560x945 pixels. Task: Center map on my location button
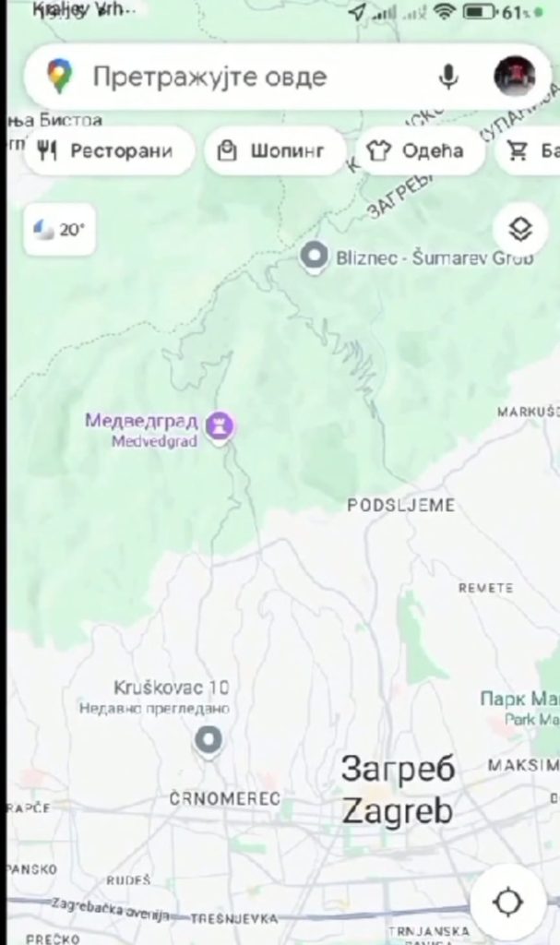[x=508, y=903]
